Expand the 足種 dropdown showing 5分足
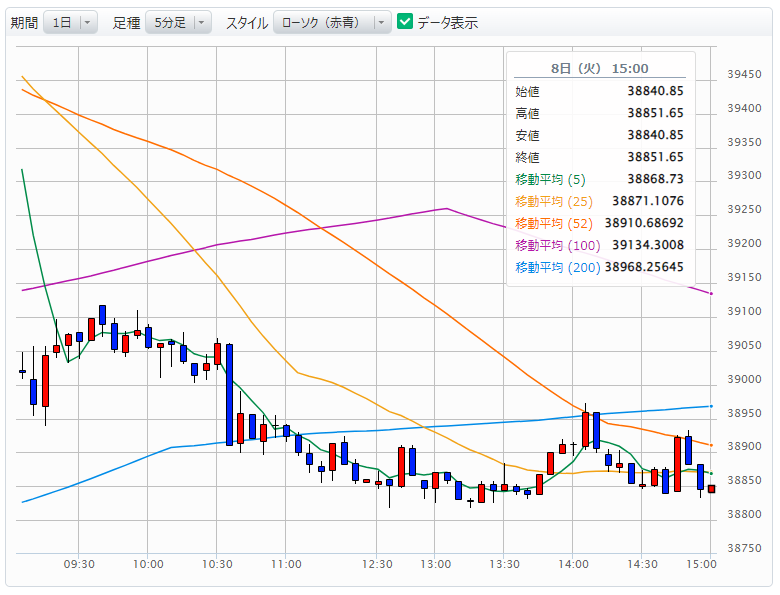The image size is (780, 595). 178,22
